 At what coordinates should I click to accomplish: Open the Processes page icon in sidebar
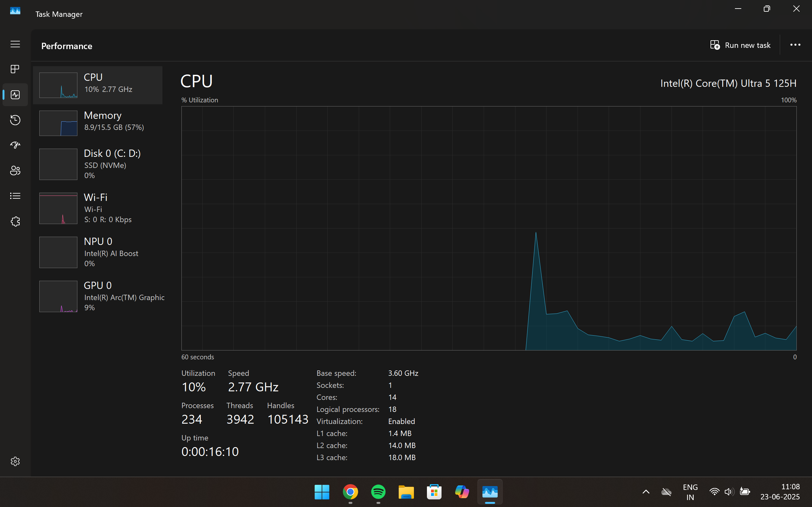tap(15, 69)
